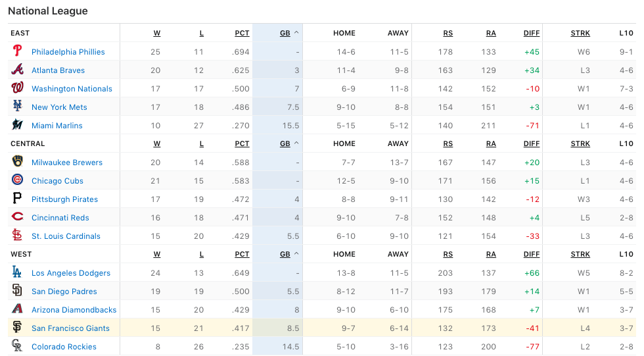
Task: Click the Colorado Rockies logo icon
Action: [x=17, y=346]
